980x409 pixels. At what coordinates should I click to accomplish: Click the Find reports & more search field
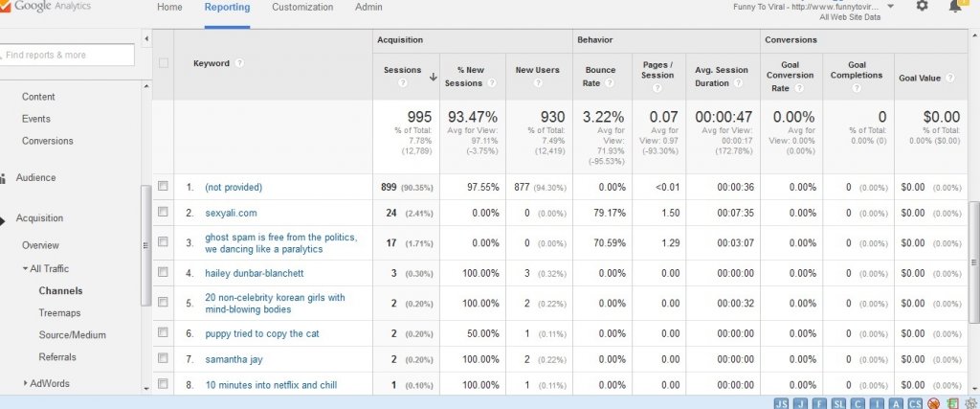pos(66,55)
